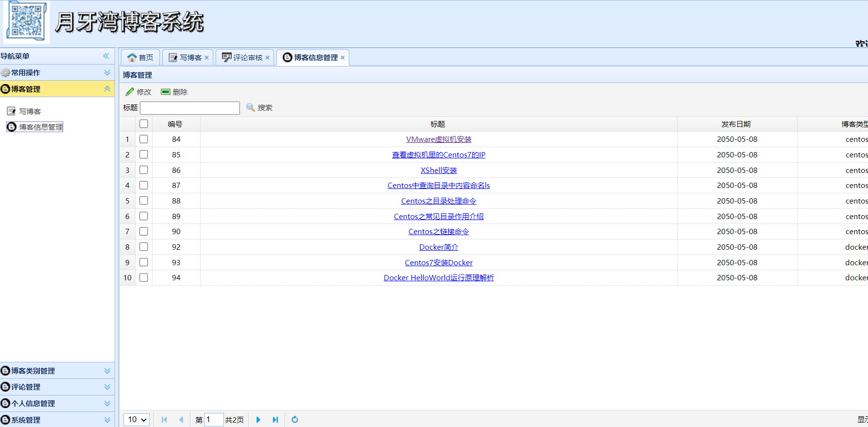Go to the last page
This screenshot has width=868, height=427.
275,420
